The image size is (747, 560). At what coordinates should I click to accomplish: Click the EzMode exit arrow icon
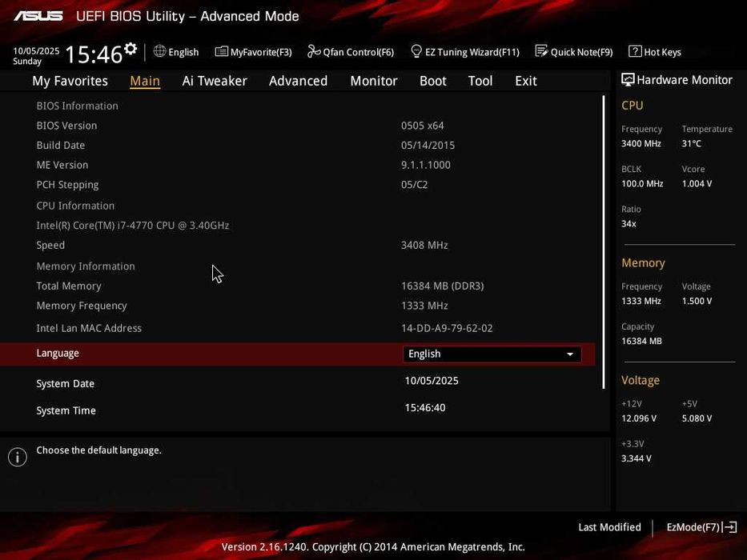[730, 527]
